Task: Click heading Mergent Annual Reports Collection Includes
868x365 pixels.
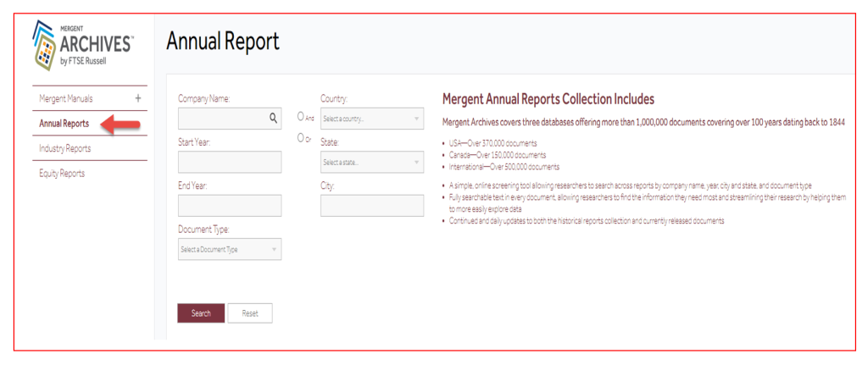Action: pyautogui.click(x=548, y=99)
